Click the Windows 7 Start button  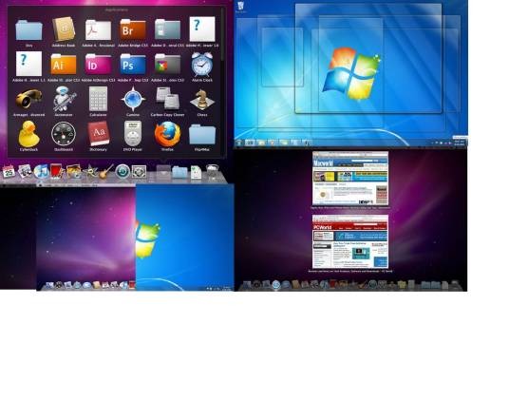coord(239,143)
